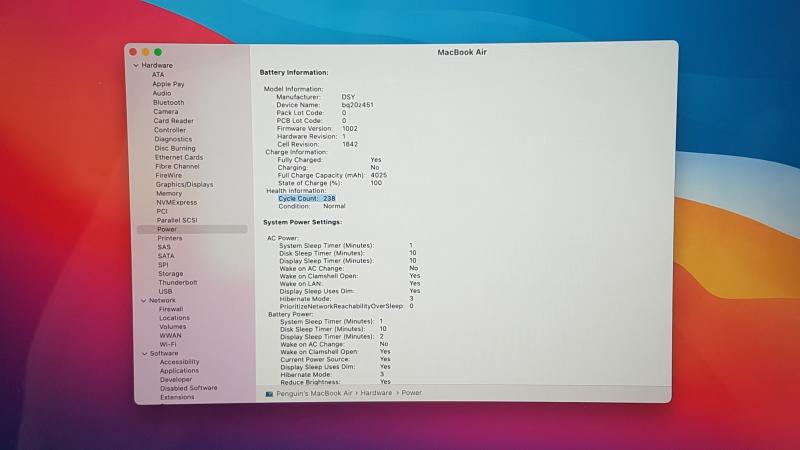Click the System Power Settings heading
This screenshot has width=800, height=450.
(303, 222)
